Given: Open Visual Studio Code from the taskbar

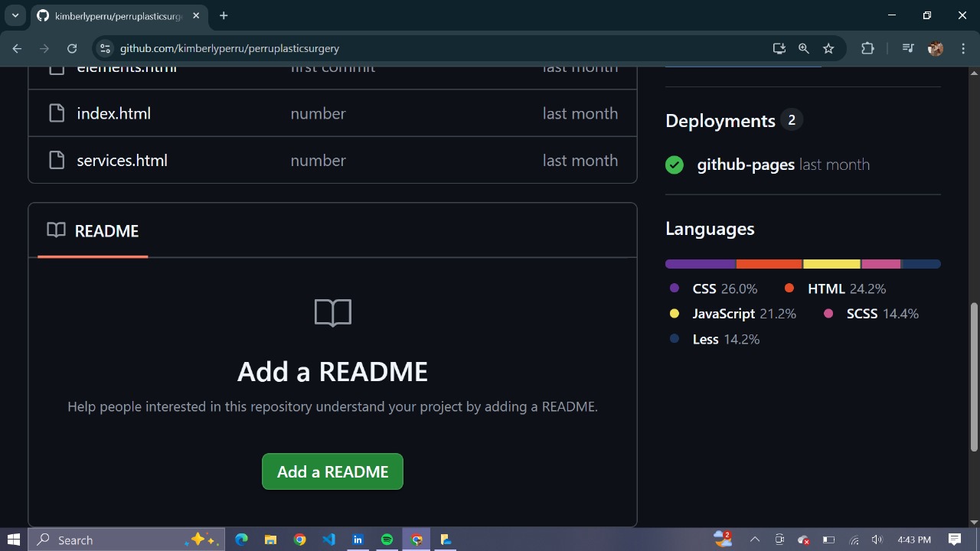Looking at the screenshot, I should 328,540.
